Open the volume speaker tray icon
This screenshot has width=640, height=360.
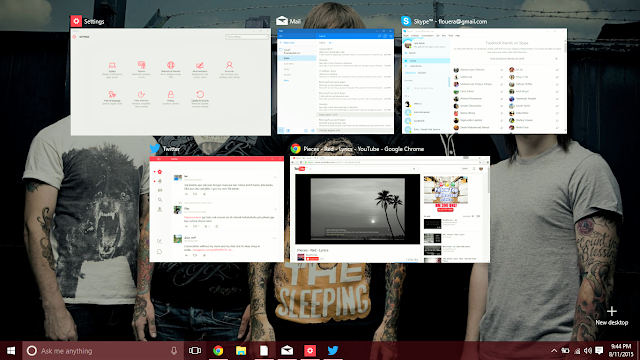click(x=588, y=351)
